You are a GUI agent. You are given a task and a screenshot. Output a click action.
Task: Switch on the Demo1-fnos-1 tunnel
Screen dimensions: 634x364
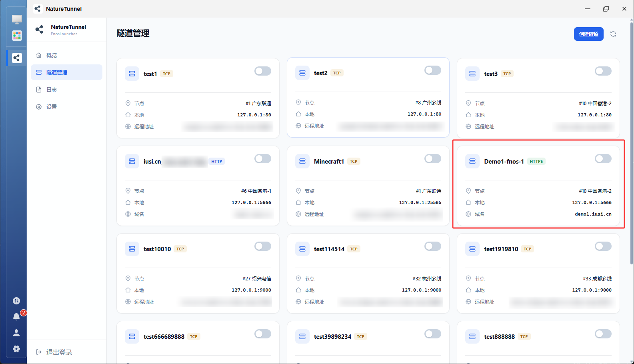(x=603, y=158)
